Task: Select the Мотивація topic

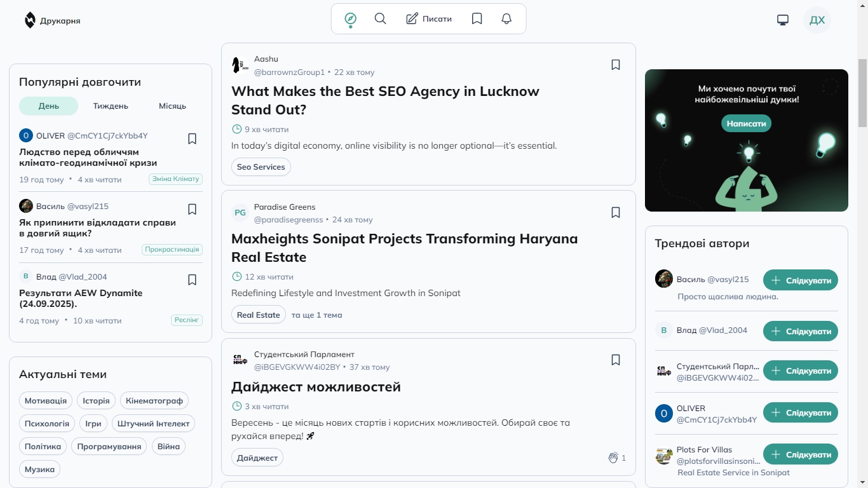Action: [46, 401]
